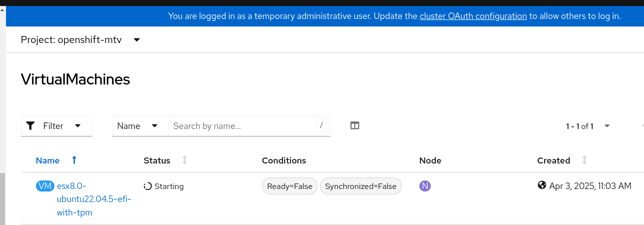The width and height of the screenshot is (644, 225).
Task: Click the Ready=False condition chip
Action: [x=290, y=186]
